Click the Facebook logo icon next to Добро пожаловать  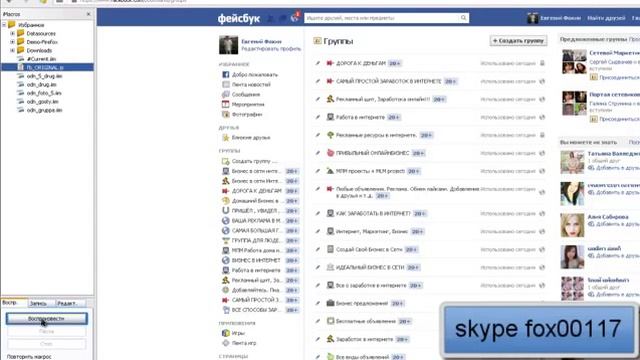coord(225,75)
